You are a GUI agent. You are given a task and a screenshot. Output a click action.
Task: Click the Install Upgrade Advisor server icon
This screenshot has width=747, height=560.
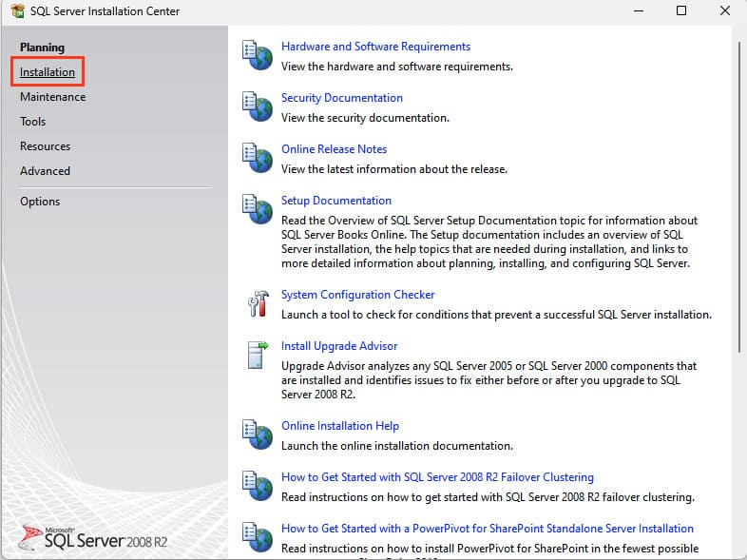pos(257,356)
